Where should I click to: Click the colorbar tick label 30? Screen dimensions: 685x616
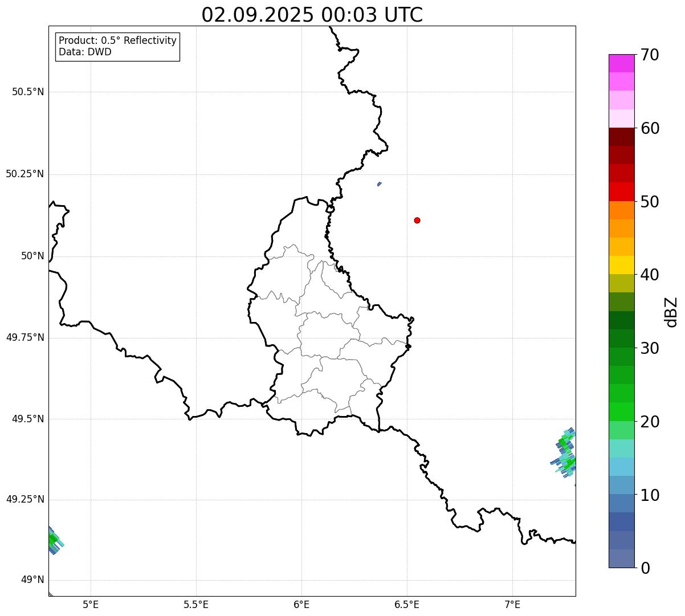click(650, 348)
